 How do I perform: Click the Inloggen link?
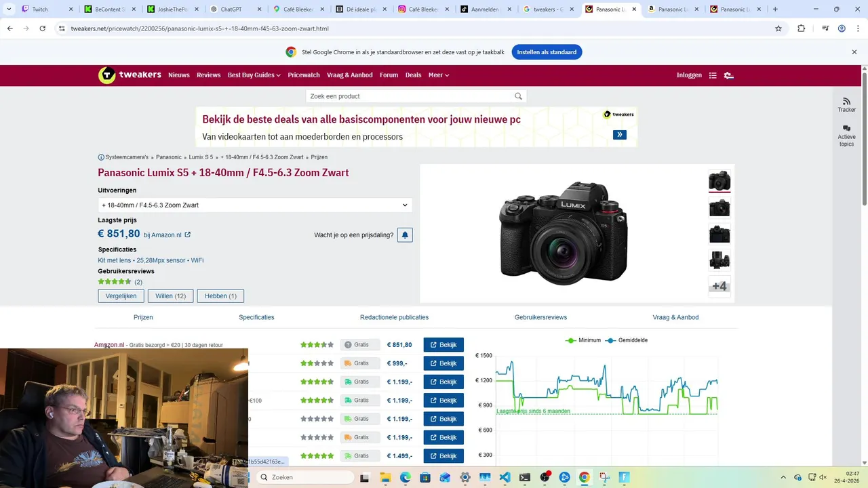tap(689, 75)
